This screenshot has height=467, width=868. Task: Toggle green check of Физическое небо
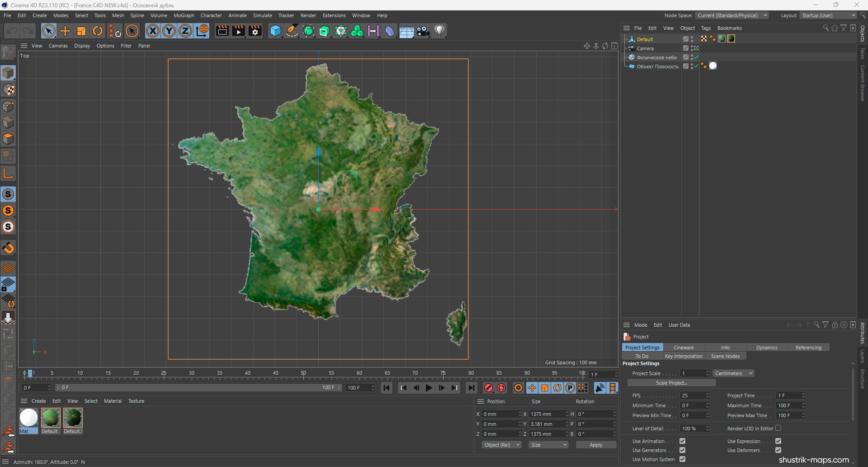(x=697, y=57)
